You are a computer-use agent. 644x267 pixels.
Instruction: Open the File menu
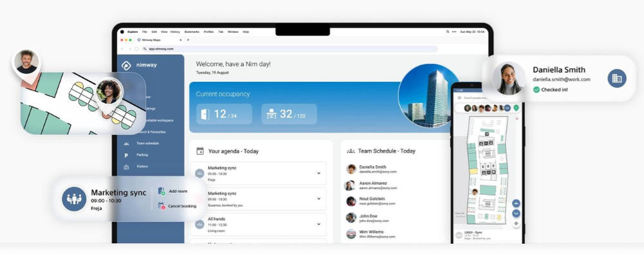tap(144, 32)
